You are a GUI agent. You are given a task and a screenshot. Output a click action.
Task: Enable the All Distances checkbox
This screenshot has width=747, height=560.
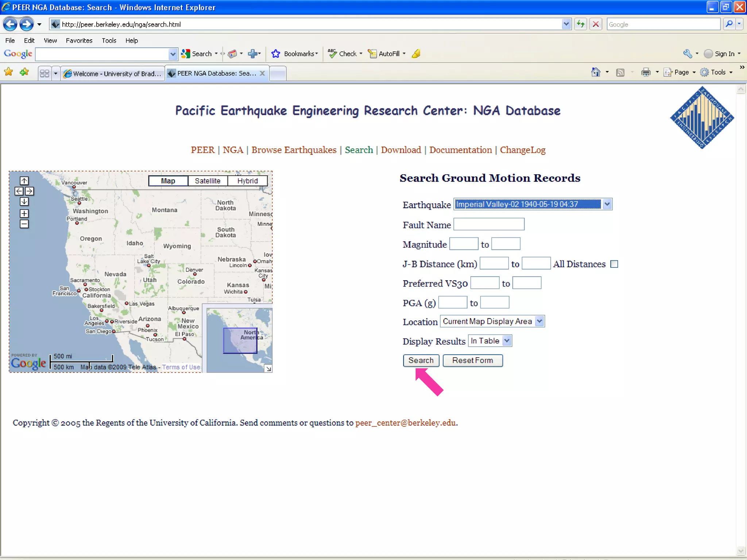614,264
